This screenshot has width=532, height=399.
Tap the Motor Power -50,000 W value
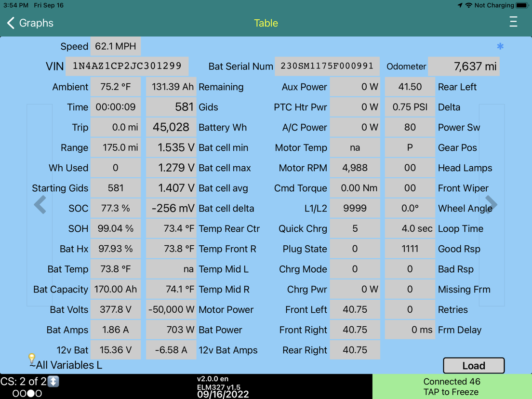coord(172,309)
